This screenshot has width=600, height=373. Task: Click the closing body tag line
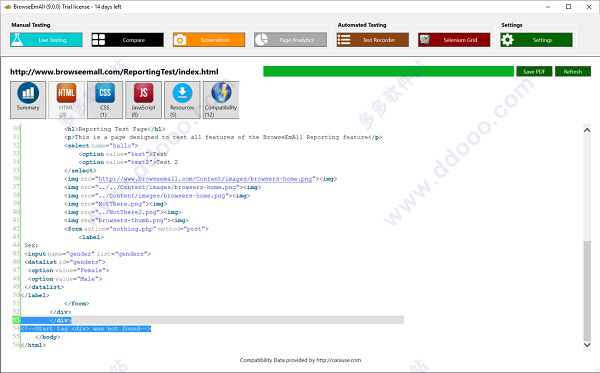coord(48,337)
